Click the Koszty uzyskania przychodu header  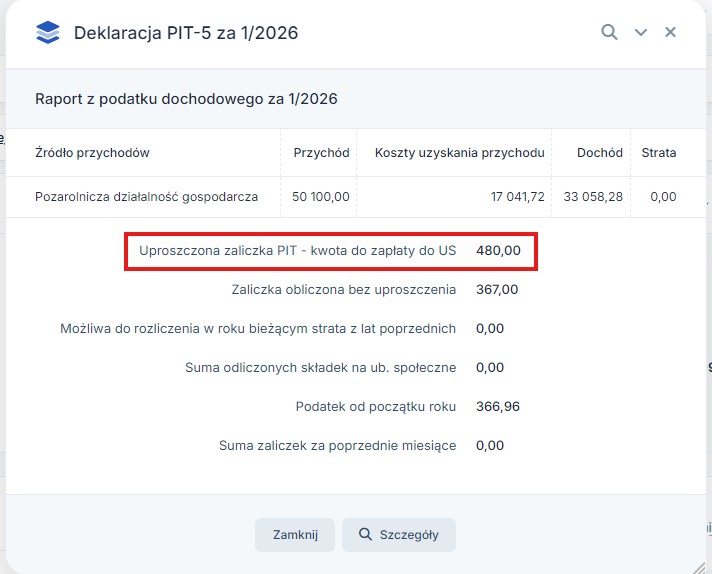[459, 153]
